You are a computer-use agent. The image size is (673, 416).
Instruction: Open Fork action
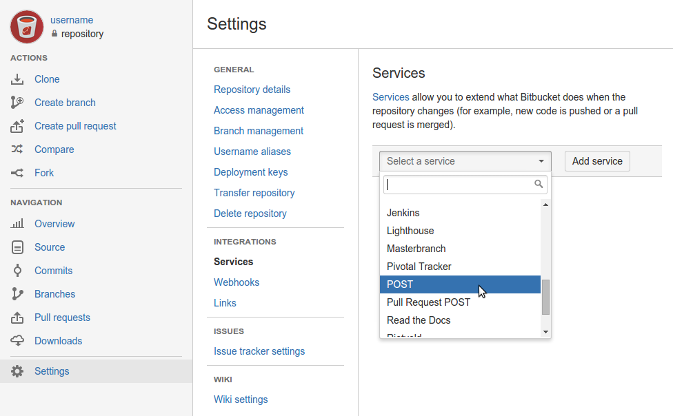pos(44,173)
